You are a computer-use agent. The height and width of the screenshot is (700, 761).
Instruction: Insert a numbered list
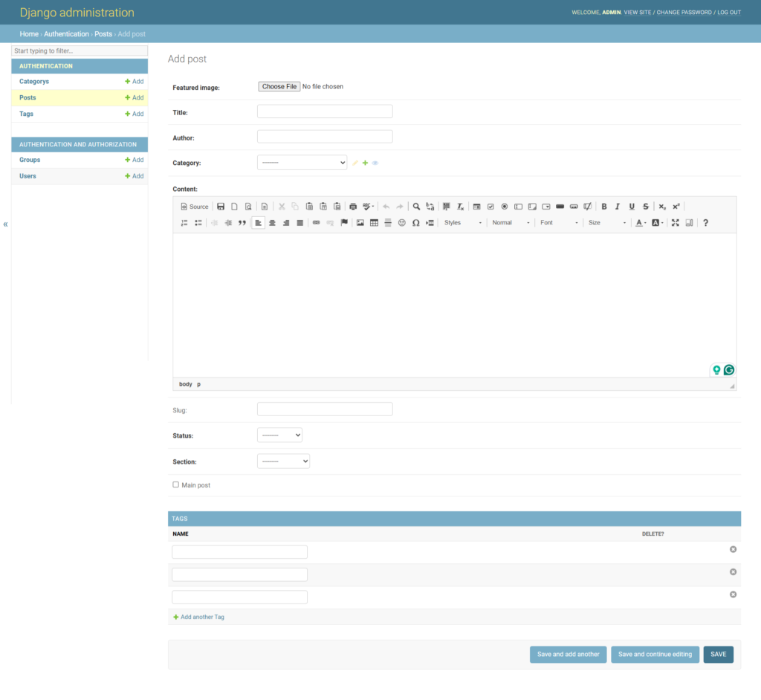click(x=184, y=223)
